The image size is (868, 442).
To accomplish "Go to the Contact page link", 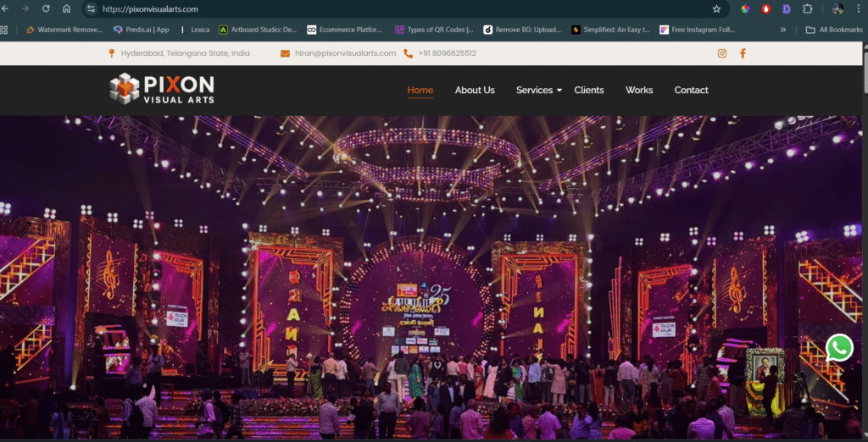I will [691, 90].
